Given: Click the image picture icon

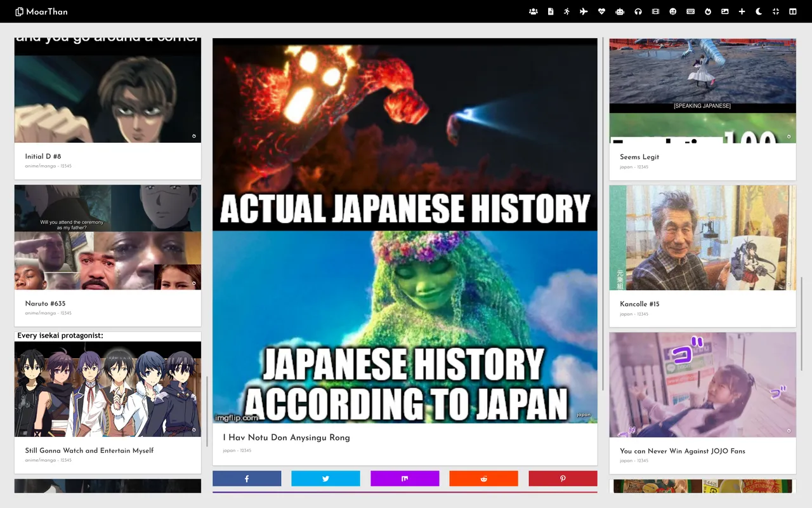Looking at the screenshot, I should tap(725, 11).
